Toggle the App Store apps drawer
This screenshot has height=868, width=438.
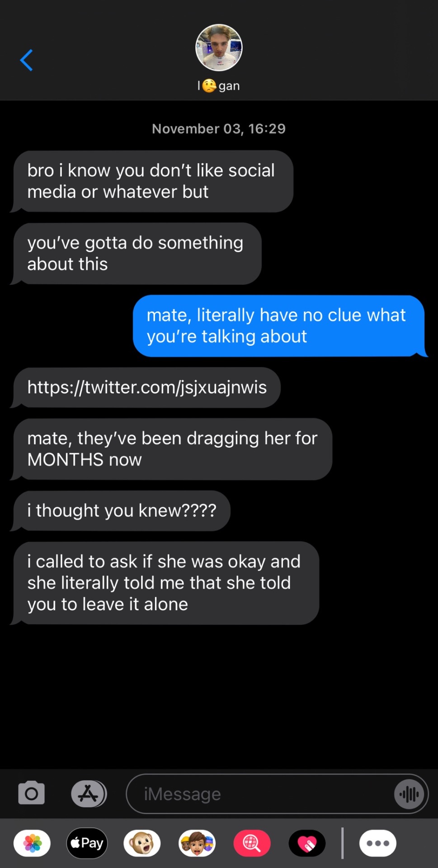pos(89,794)
